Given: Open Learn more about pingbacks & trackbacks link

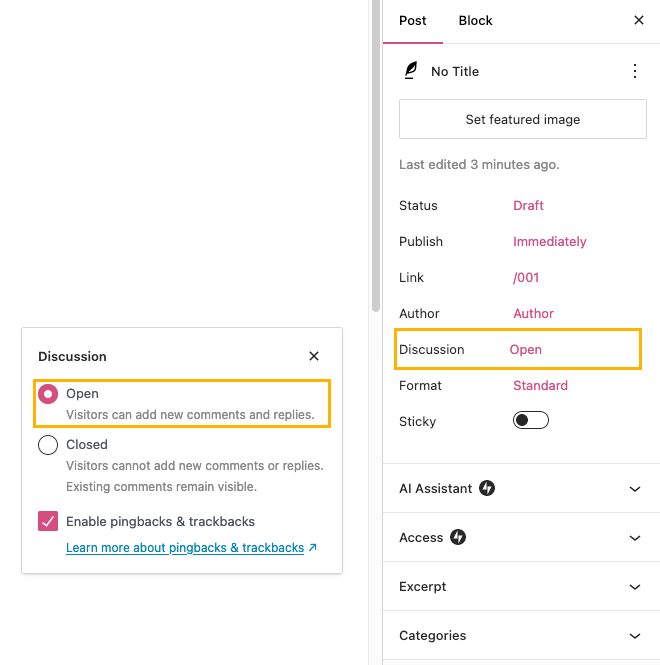Looking at the screenshot, I should click(x=185, y=548).
